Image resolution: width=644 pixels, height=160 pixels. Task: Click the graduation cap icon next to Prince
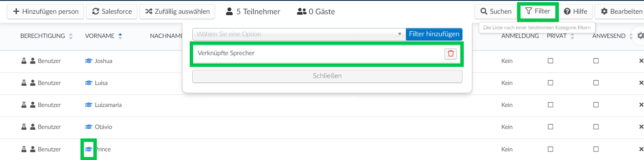pos(89,149)
